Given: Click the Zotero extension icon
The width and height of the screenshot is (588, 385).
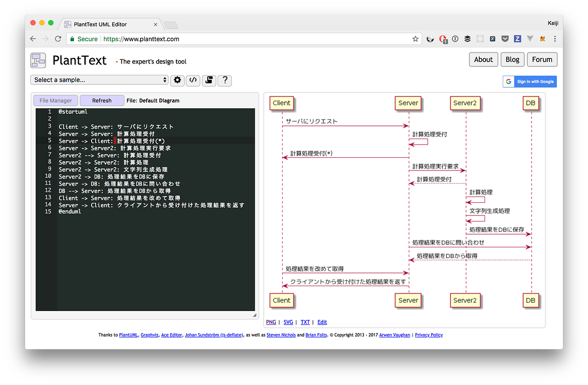Looking at the screenshot, I should [x=517, y=39].
